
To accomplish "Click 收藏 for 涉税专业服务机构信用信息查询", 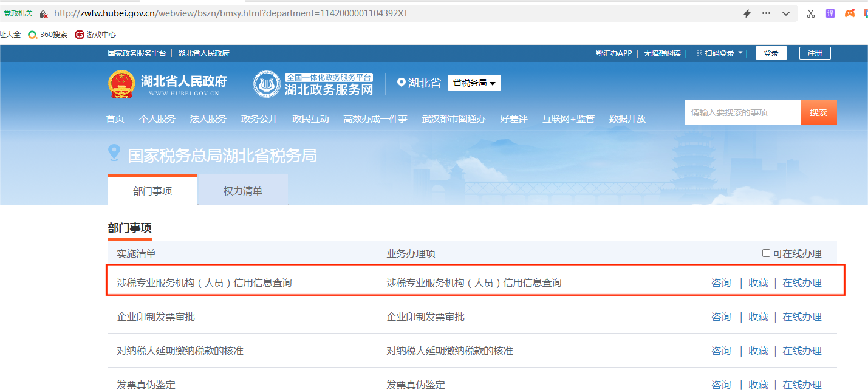I will (758, 282).
